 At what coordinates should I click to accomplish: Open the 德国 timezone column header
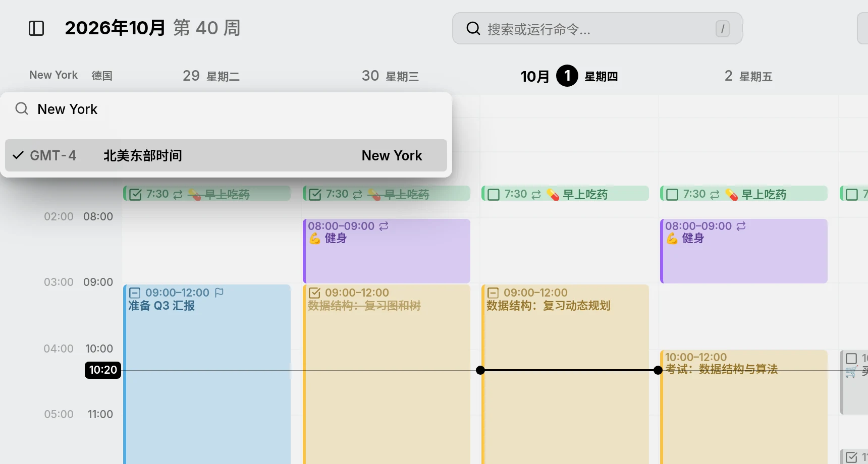point(102,76)
